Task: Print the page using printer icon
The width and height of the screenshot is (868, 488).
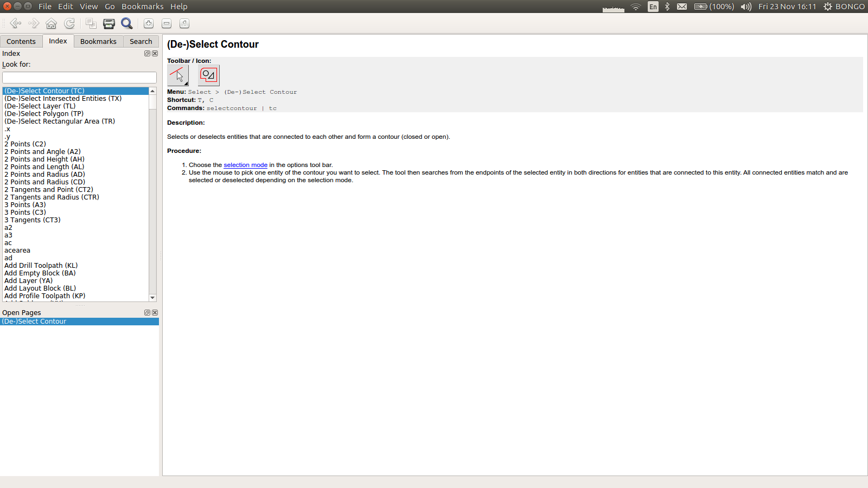Action: click(109, 23)
